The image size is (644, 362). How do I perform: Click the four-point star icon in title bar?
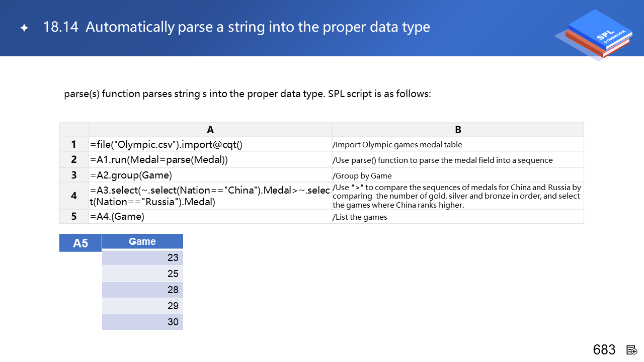[24, 28]
